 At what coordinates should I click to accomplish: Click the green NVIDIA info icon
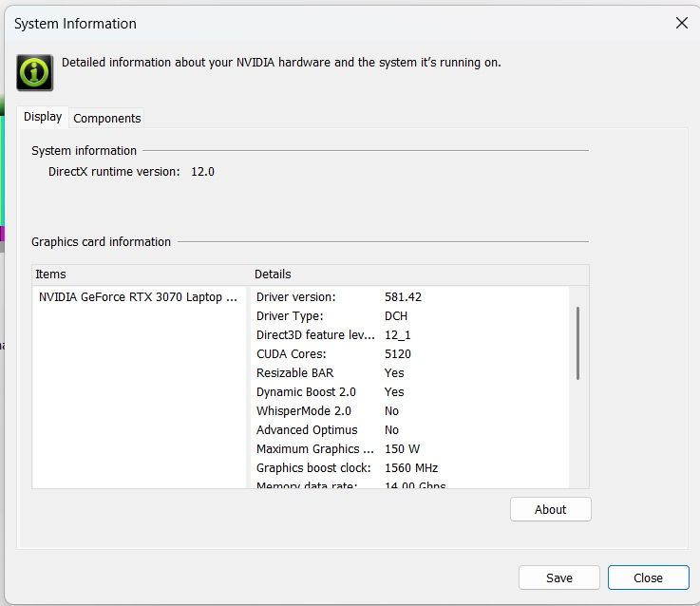coord(34,72)
